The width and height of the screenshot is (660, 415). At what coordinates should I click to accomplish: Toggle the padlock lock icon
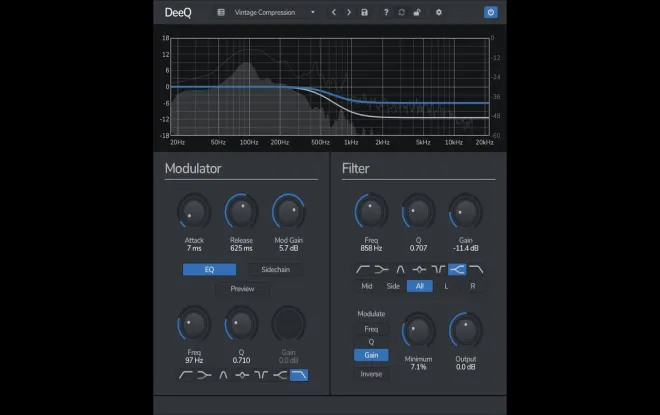tap(417, 12)
